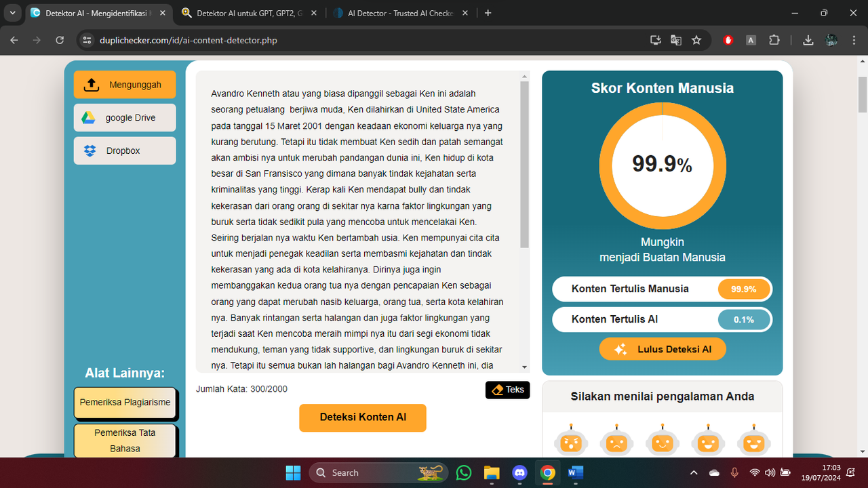Viewport: 868px width, 488px height.
Task: Rate experience with the angry robot face
Action: (571, 441)
